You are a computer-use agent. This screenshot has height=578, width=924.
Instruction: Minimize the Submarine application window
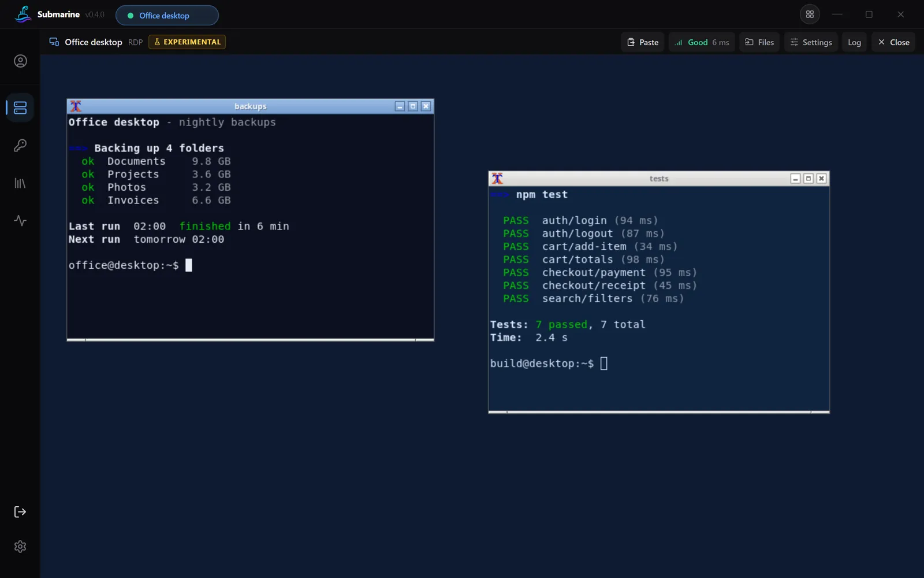tap(837, 14)
